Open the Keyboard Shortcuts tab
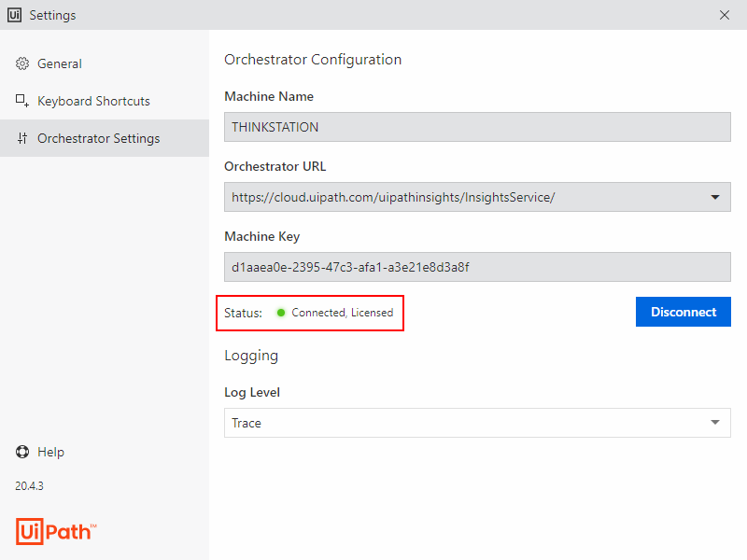This screenshot has height=560, width=747. [x=105, y=101]
